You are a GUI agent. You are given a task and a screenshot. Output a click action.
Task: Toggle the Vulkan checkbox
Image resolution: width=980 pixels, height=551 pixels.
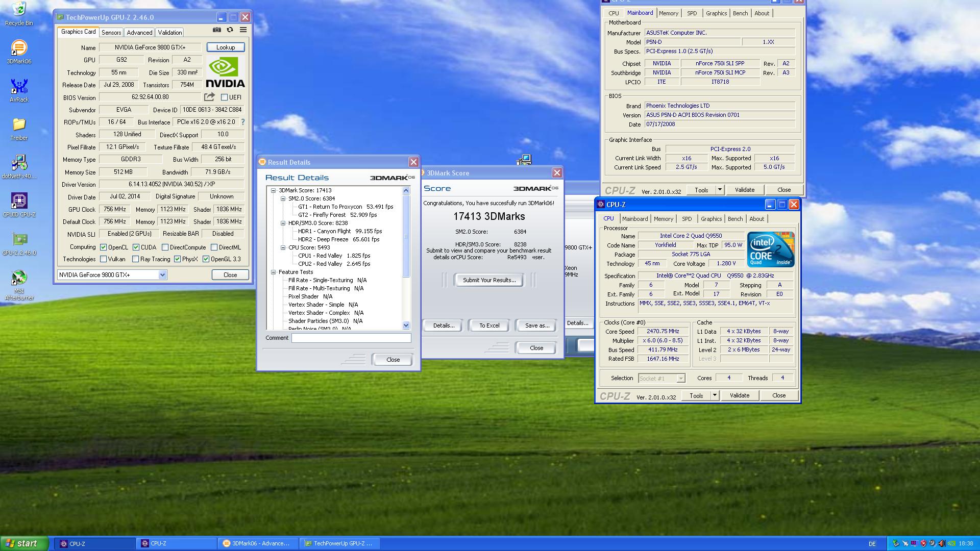104,259
